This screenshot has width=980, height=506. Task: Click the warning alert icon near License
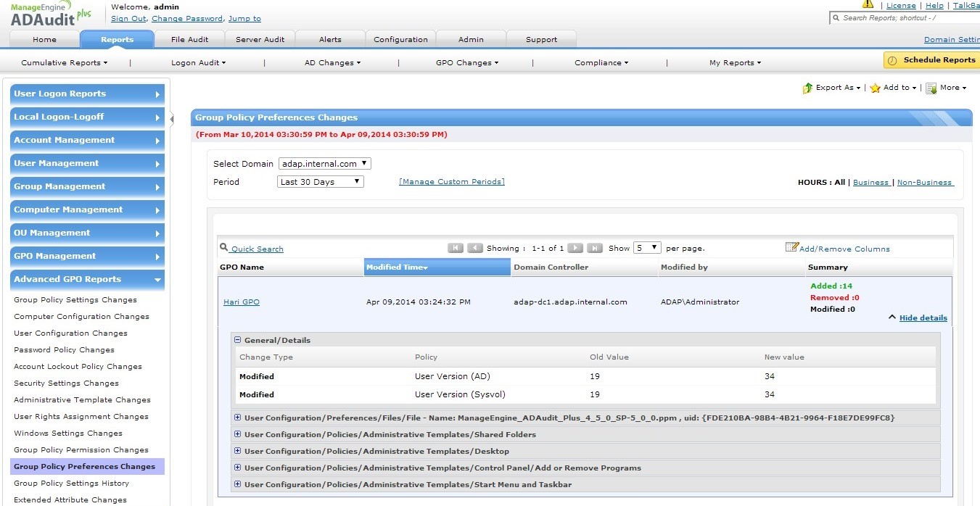[868, 4]
